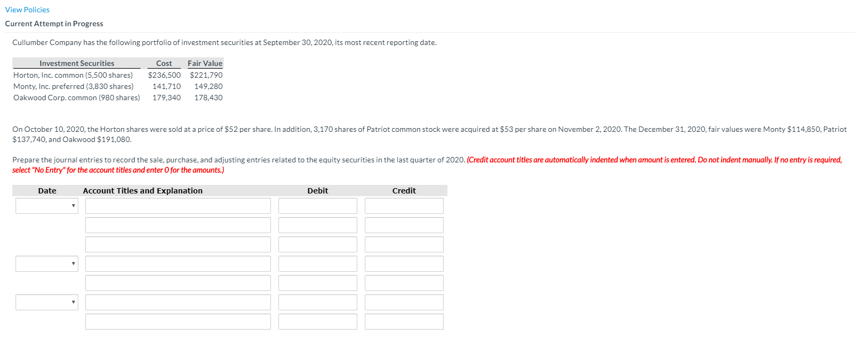
Task: Click the fourth Account Titles and Explanation field
Action: [x=178, y=263]
